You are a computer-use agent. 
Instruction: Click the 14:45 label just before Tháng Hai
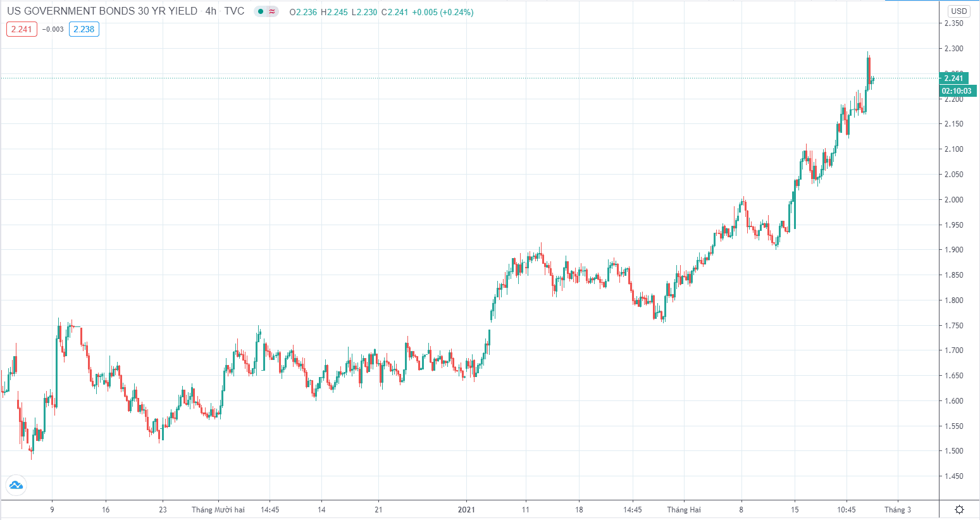[x=632, y=510]
